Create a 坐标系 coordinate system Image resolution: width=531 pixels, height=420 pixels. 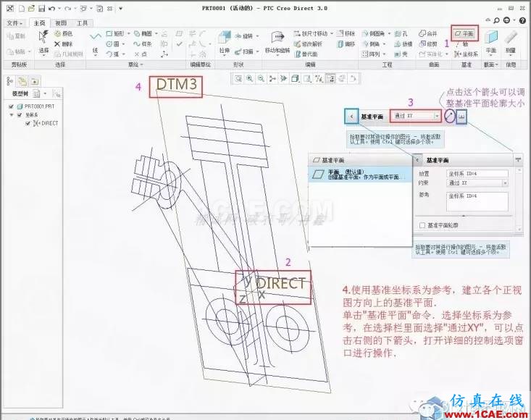(x=467, y=54)
